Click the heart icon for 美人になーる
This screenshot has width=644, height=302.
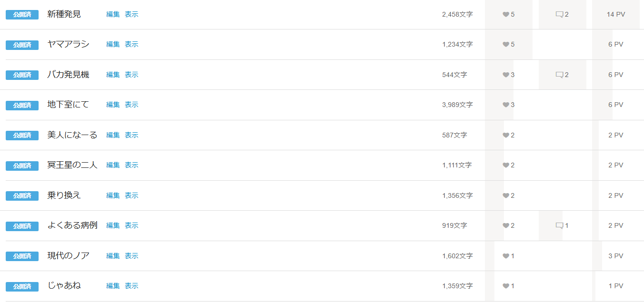506,135
